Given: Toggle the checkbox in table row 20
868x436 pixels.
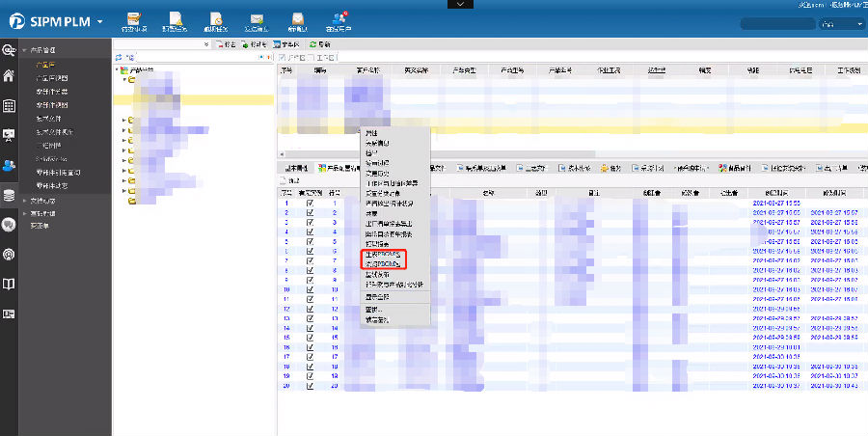Looking at the screenshot, I should point(310,385).
